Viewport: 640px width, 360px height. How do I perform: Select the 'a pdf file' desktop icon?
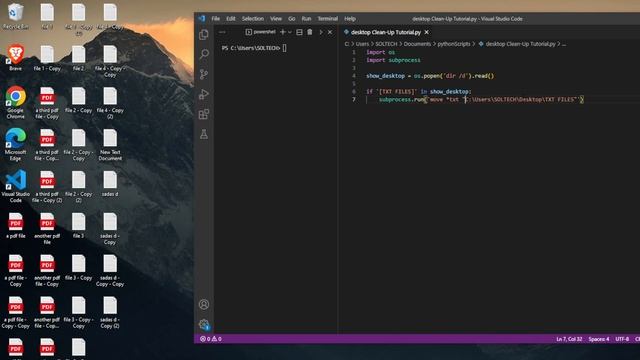[16, 226]
